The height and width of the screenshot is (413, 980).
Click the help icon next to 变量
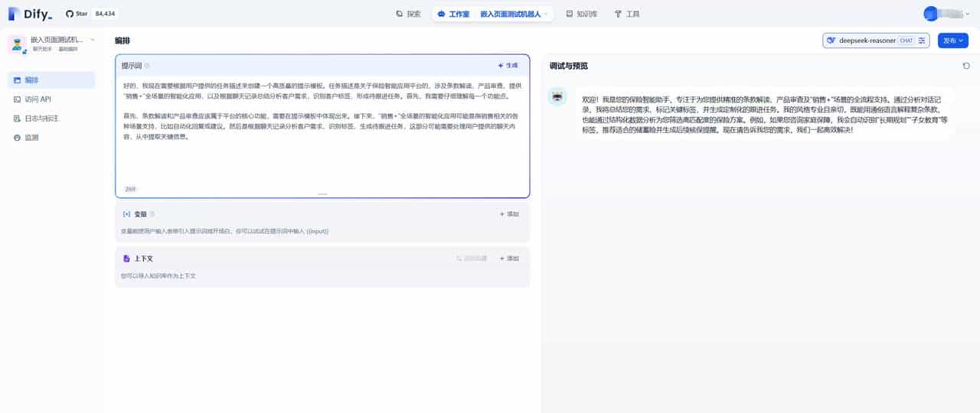[152, 214]
